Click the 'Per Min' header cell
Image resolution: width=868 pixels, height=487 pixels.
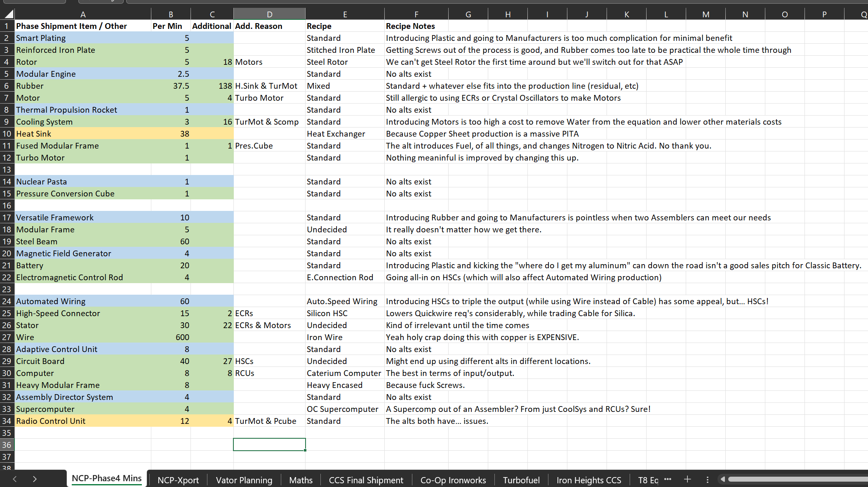[171, 26]
